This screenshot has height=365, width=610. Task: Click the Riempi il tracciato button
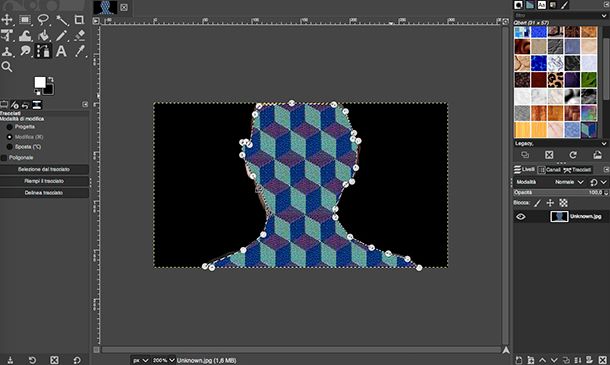pyautogui.click(x=44, y=181)
